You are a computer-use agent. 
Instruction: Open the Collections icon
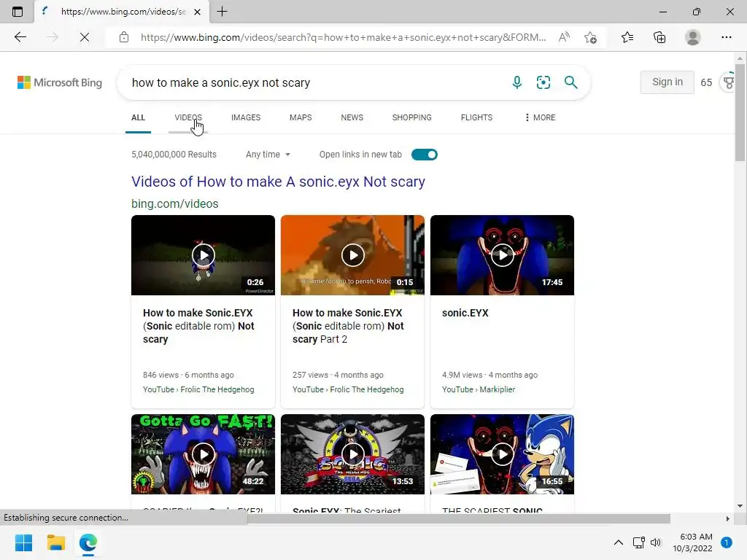(659, 37)
